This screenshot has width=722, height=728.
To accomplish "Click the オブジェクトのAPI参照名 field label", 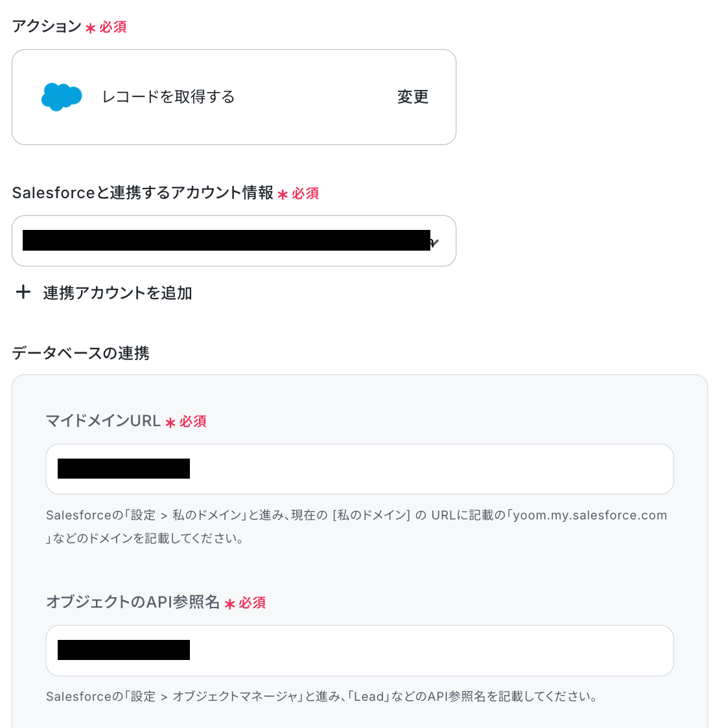I will click(x=133, y=602).
